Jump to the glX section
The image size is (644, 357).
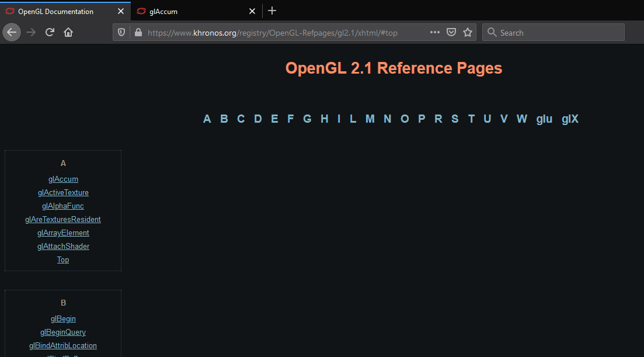[x=570, y=119]
